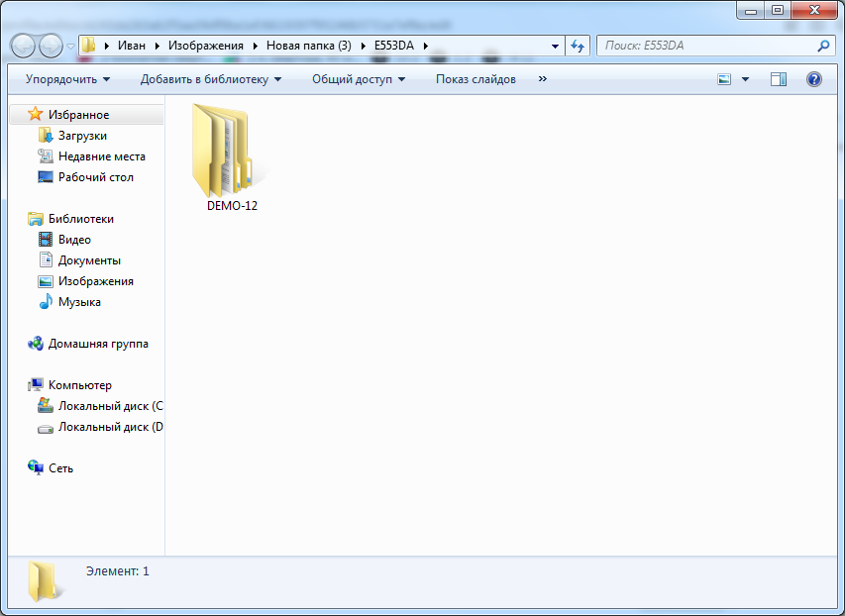
Task: Click the Документы page icon
Action: [46, 259]
